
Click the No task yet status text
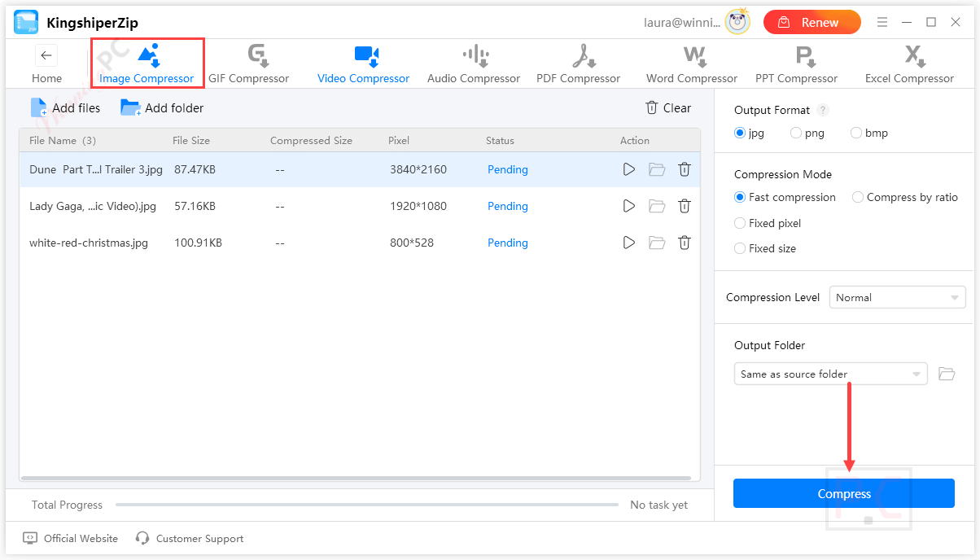pyautogui.click(x=658, y=505)
